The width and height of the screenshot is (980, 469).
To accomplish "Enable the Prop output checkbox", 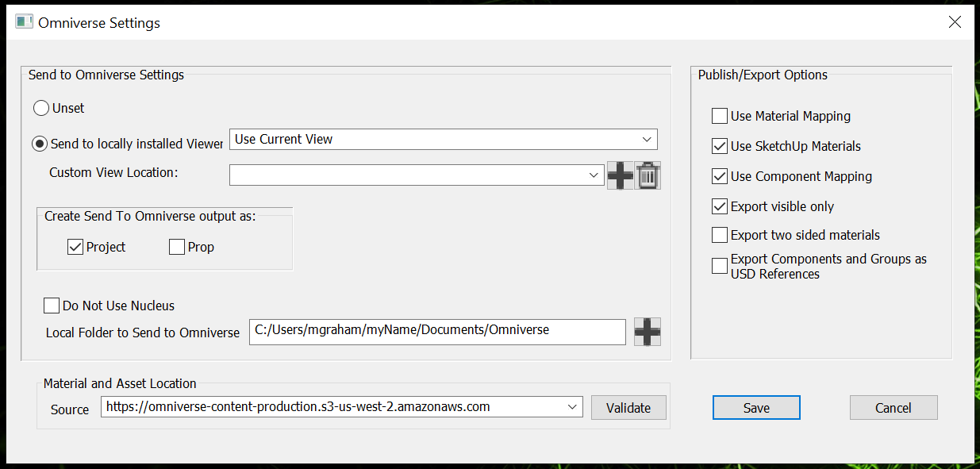I will [177, 247].
